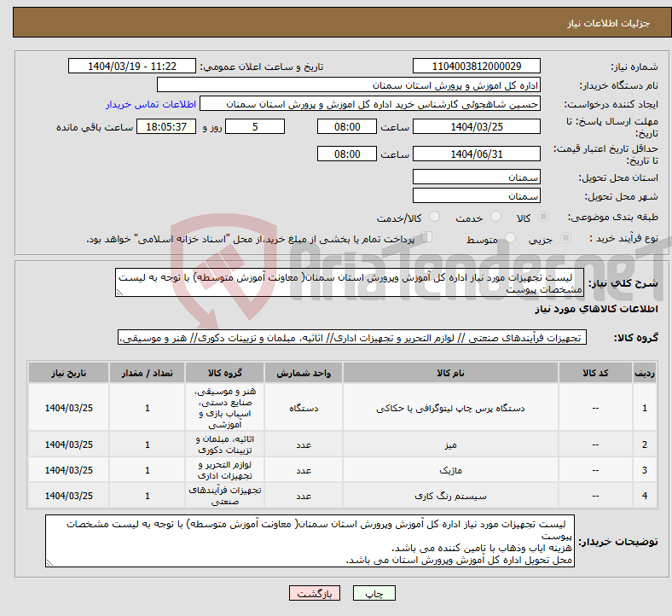Toggle the اسناد خزانه اسلامی payment checkbox
Screen dimensions: 672x616
click(x=426, y=237)
